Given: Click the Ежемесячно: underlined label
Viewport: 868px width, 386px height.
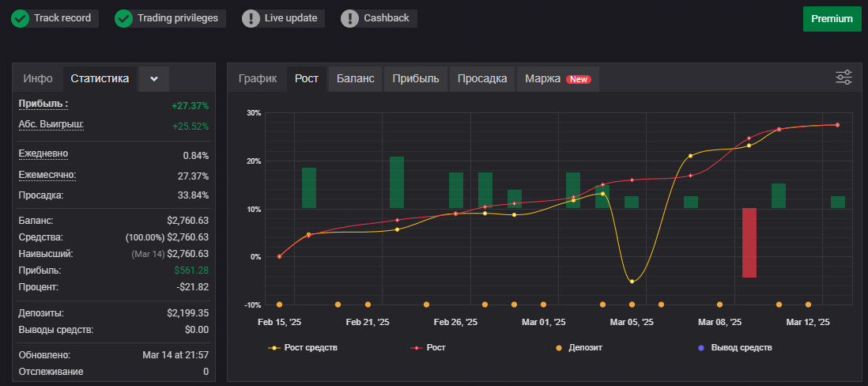Looking at the screenshot, I should point(47,175).
